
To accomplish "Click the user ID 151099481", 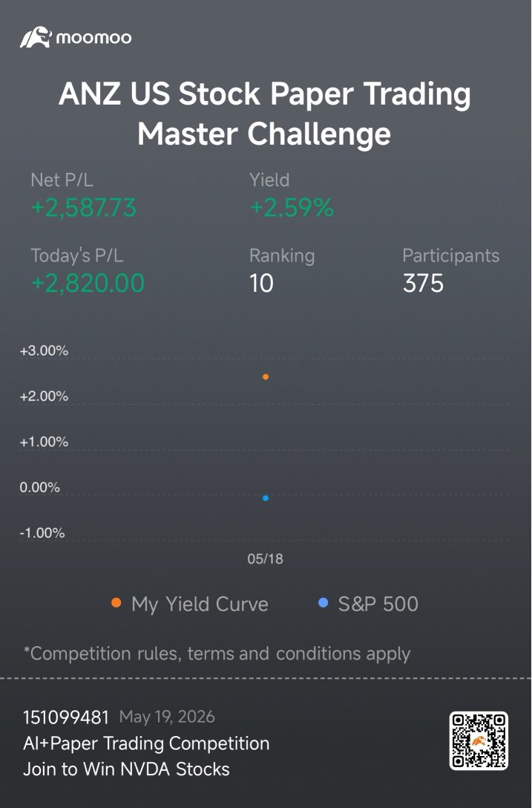I will (x=66, y=717).
